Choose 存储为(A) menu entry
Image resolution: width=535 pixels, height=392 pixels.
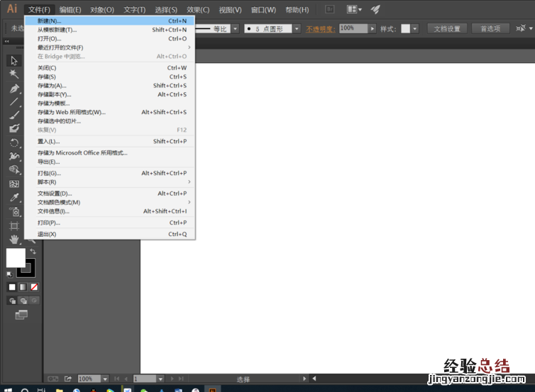tap(110, 86)
